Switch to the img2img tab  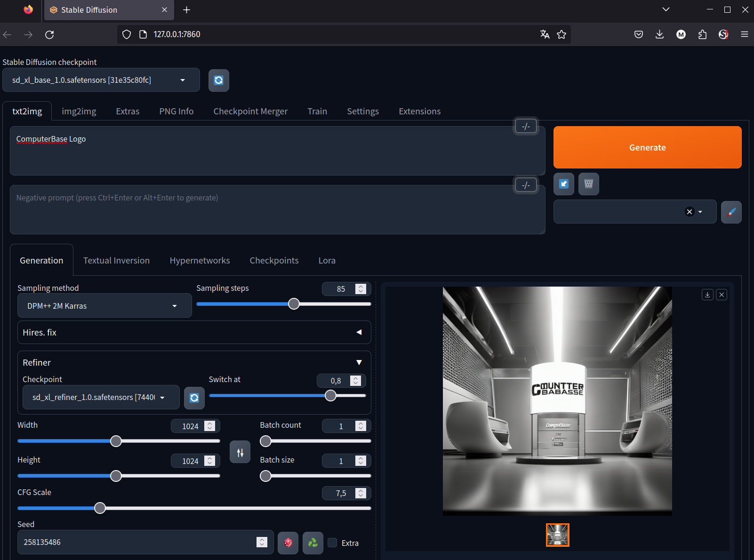click(x=79, y=112)
